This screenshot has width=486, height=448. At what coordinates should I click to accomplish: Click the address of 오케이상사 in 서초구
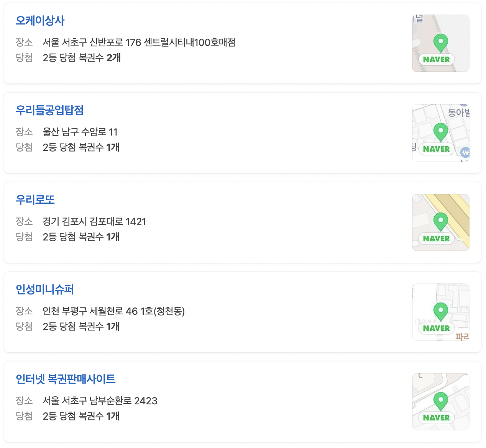coord(140,43)
